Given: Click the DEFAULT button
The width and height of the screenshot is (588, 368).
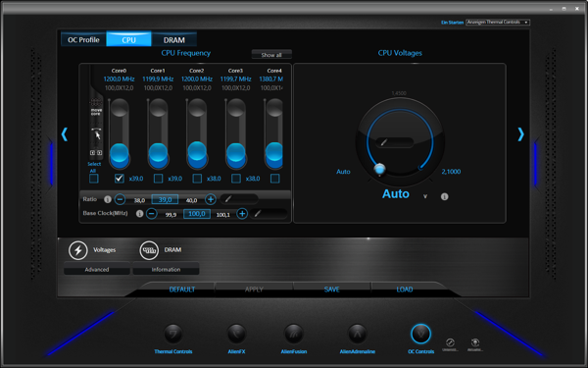Looking at the screenshot, I should click(182, 289).
